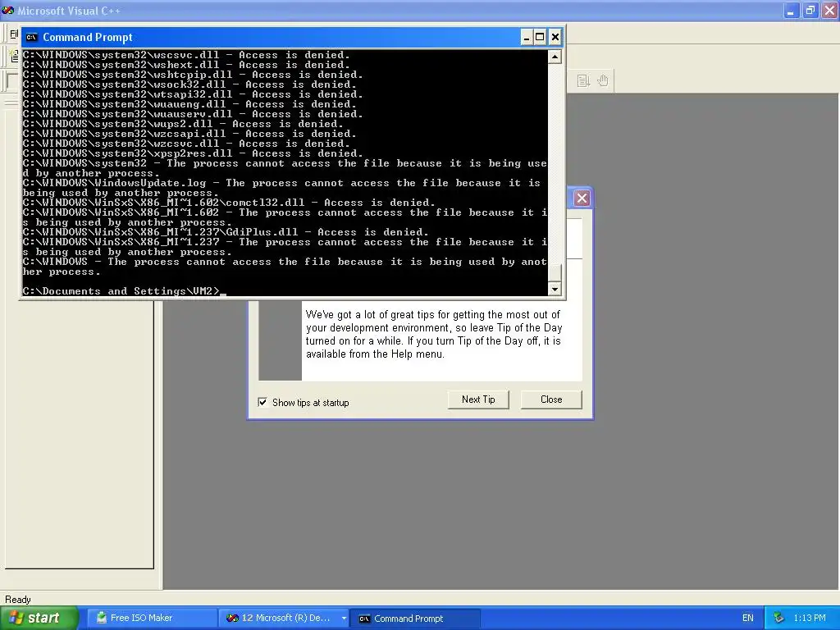
Task: Click the Visual C++ application icon in title bar
Action: pyautogui.click(x=8, y=10)
